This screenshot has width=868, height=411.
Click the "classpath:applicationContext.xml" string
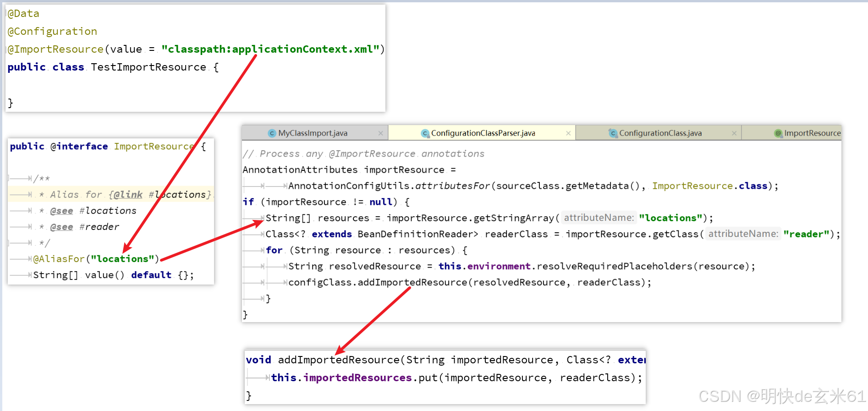[x=270, y=49]
